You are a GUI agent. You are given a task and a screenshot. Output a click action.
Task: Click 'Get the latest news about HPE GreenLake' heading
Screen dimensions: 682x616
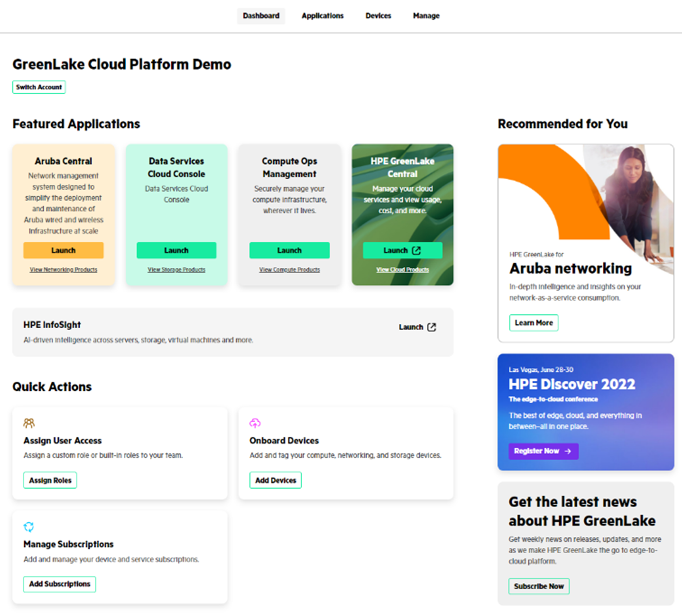(582, 511)
